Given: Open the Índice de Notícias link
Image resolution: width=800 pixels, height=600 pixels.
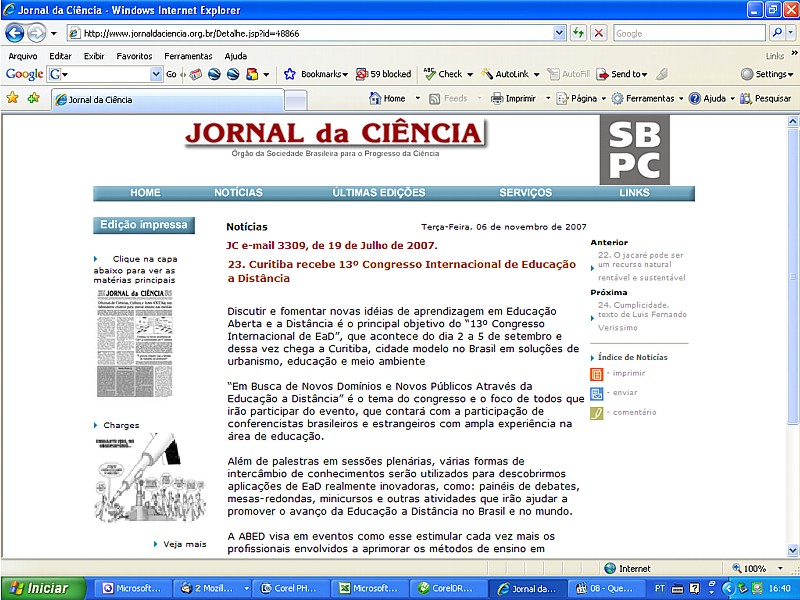Looking at the screenshot, I should [632, 357].
